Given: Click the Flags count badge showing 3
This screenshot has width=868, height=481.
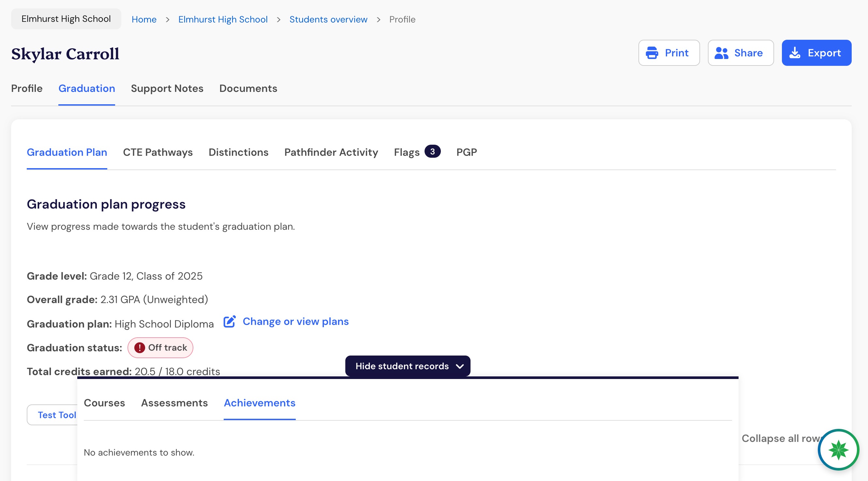Looking at the screenshot, I should coord(432,152).
